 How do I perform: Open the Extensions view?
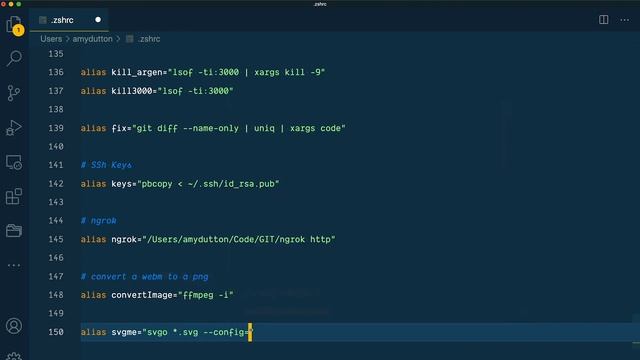[14, 196]
